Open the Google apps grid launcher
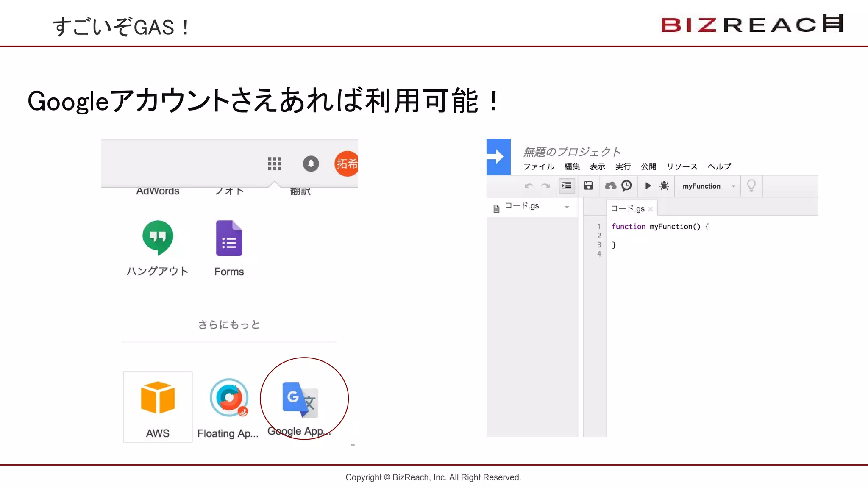Viewport: 868px width, 488px height. [275, 164]
